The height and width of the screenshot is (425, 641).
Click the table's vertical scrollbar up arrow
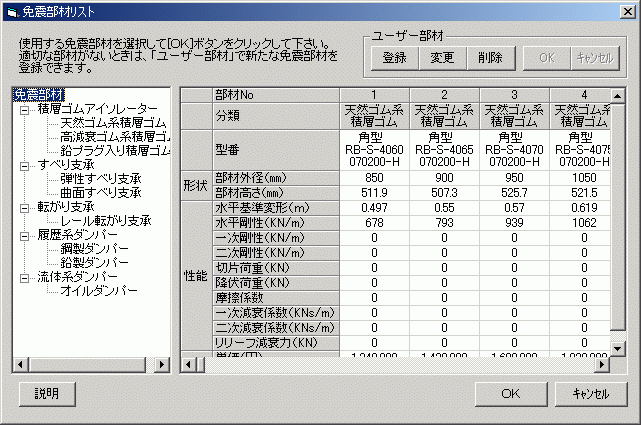[617, 96]
